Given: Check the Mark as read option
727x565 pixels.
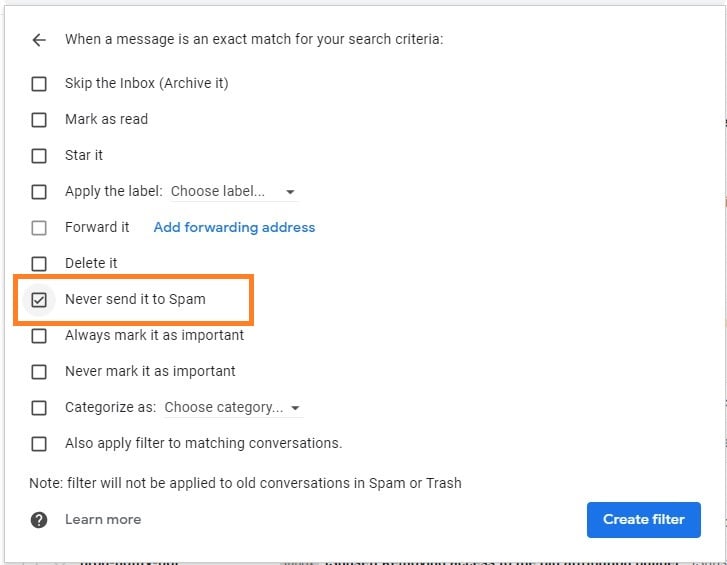Looking at the screenshot, I should [39, 120].
